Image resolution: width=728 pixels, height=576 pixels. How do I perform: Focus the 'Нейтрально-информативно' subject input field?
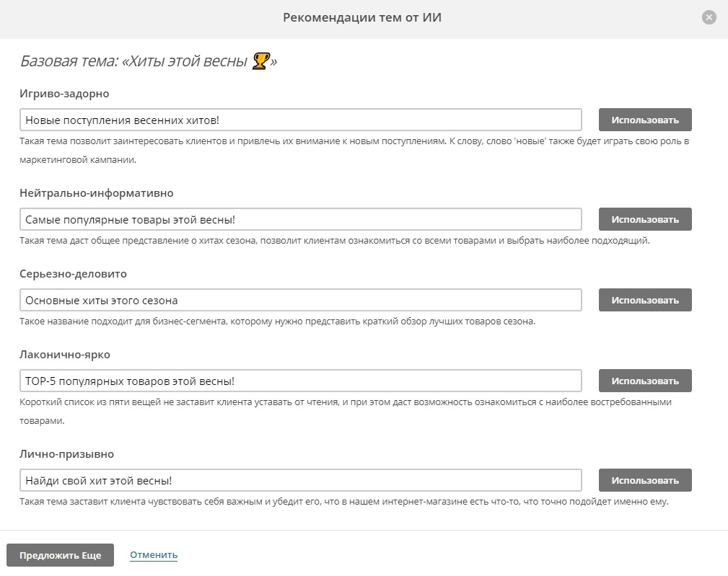[x=301, y=219]
